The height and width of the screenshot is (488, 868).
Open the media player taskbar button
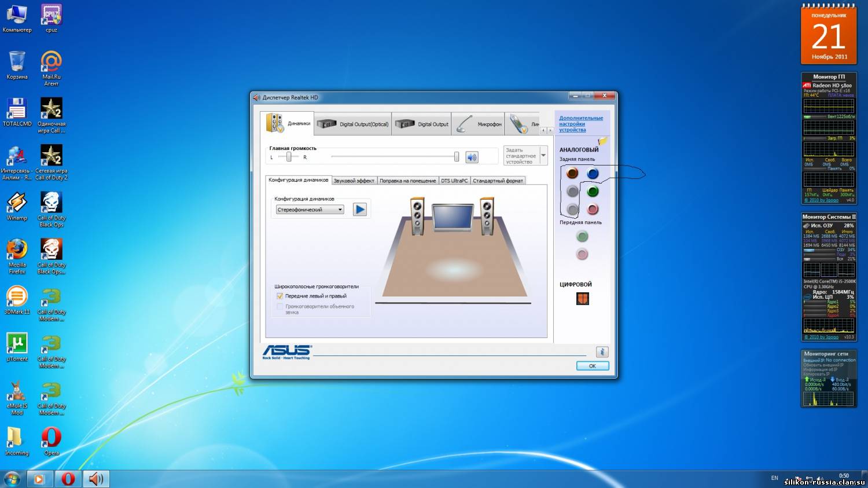coord(39,479)
